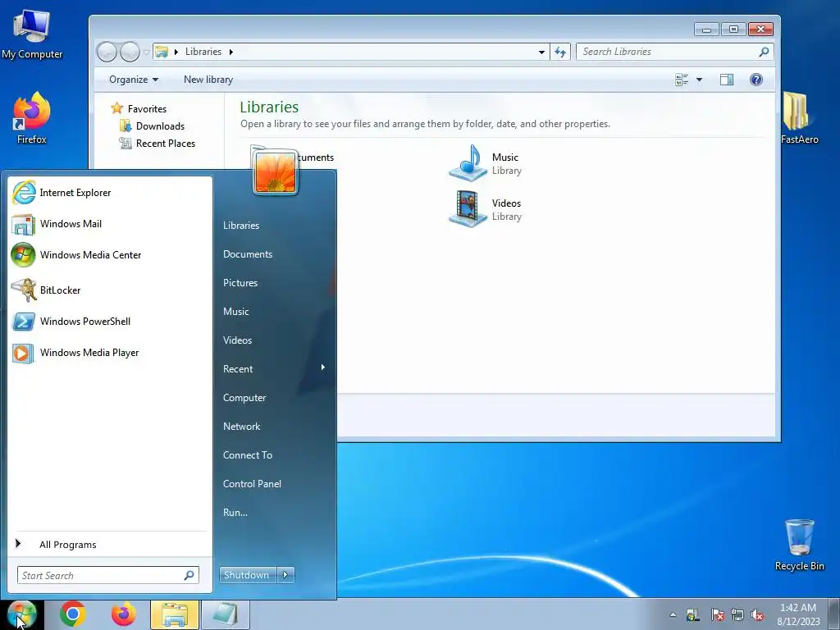Open Firefox from the taskbar
840x630 pixels.
[x=124, y=614]
